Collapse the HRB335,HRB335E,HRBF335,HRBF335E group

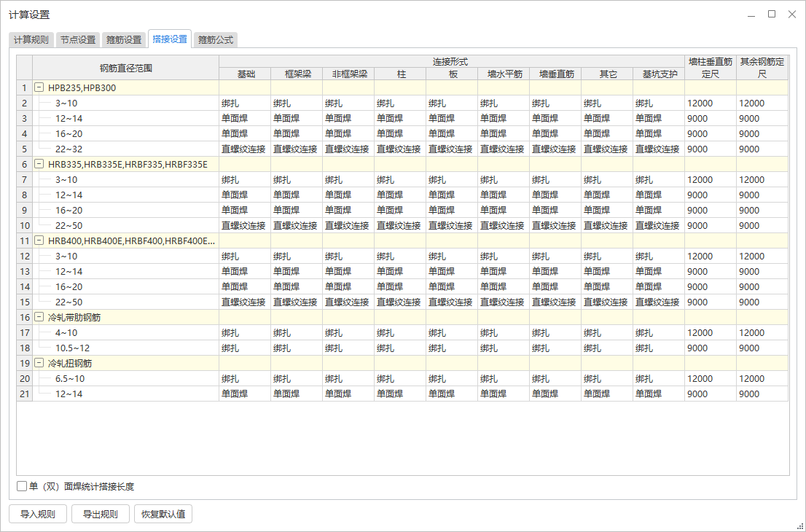pyautogui.click(x=40, y=165)
